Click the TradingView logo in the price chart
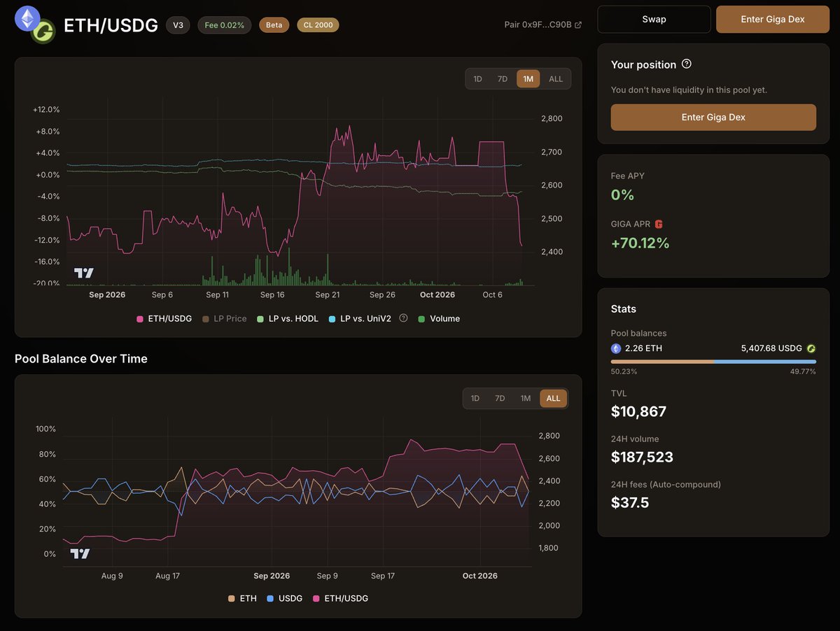The width and height of the screenshot is (840, 631). 84,273
